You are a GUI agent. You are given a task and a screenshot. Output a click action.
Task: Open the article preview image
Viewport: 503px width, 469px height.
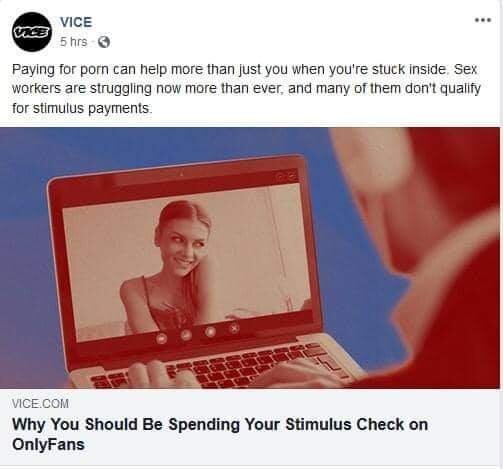pos(250,258)
